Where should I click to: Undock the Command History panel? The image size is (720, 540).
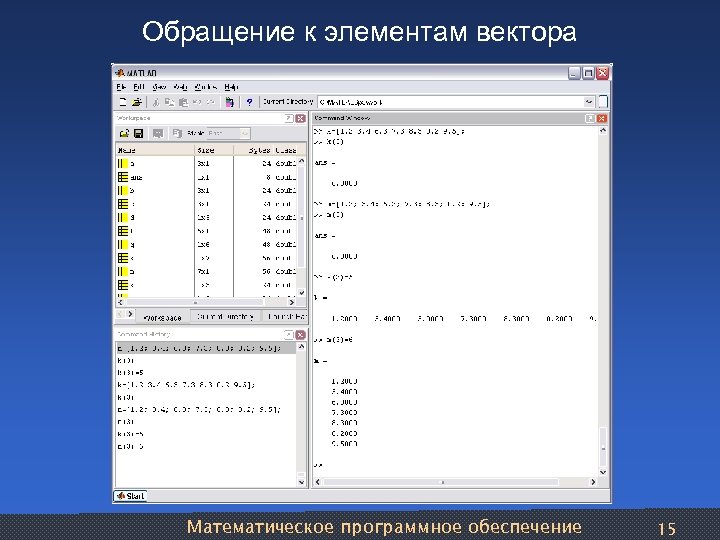(288, 335)
